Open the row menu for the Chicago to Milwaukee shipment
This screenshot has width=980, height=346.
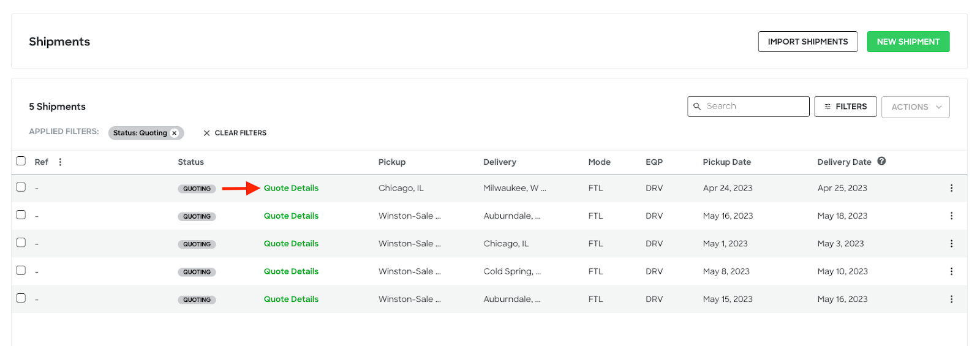[x=951, y=188]
